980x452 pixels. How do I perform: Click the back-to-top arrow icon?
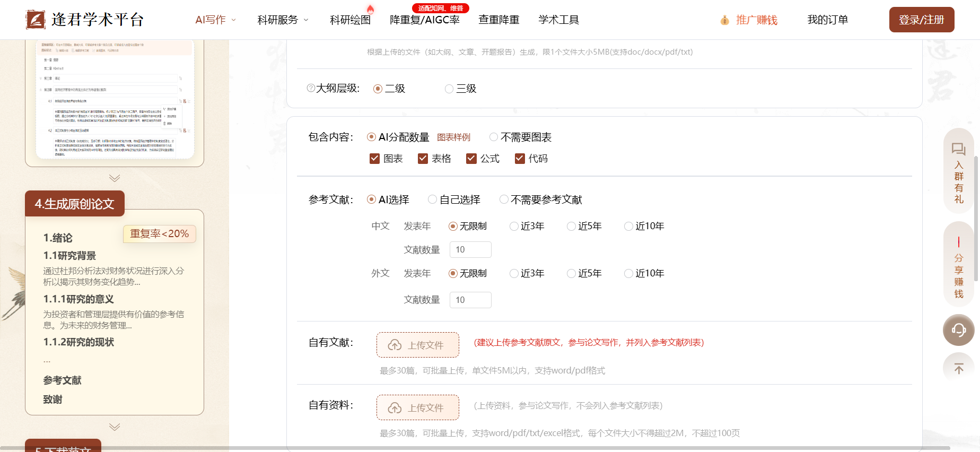coord(958,368)
